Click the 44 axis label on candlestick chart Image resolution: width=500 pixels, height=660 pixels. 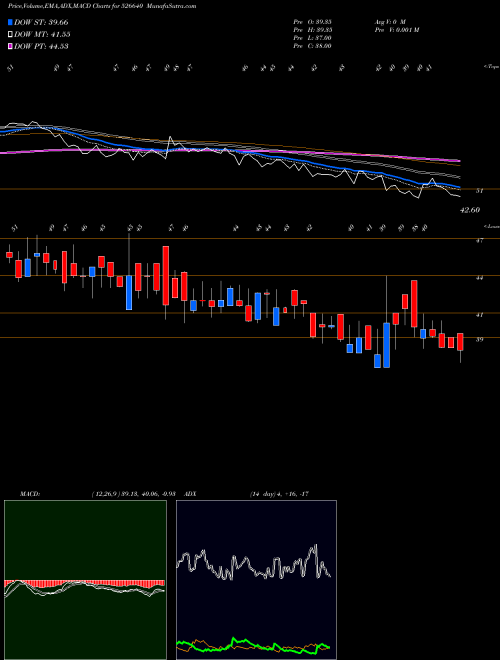479,277
